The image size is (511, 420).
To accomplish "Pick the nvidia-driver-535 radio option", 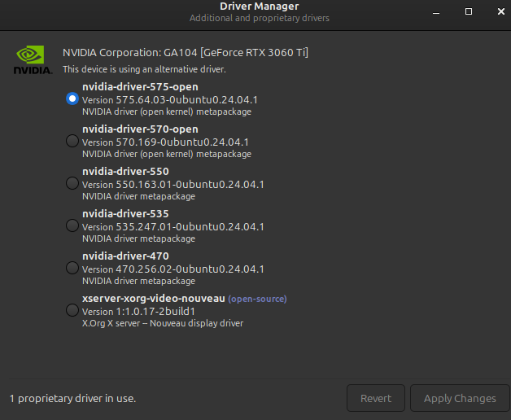I will [x=72, y=225].
